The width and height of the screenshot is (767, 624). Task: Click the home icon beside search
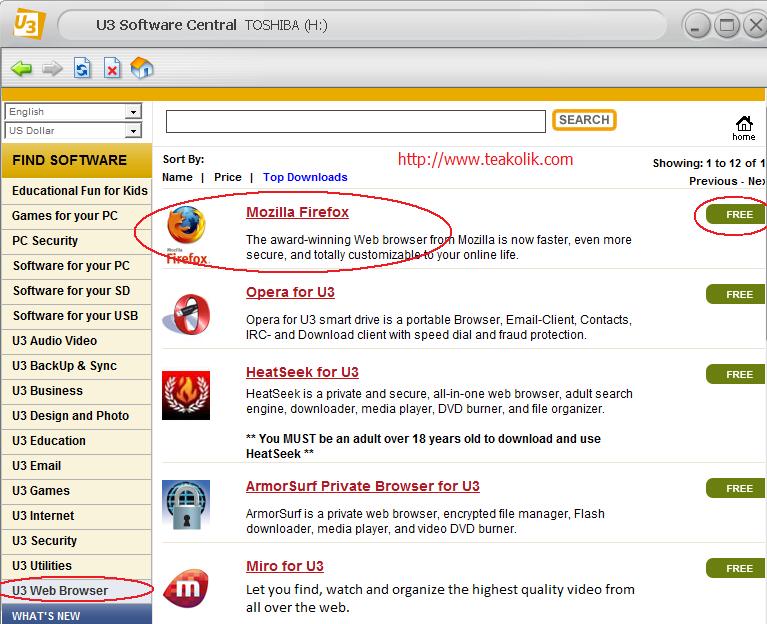click(744, 128)
